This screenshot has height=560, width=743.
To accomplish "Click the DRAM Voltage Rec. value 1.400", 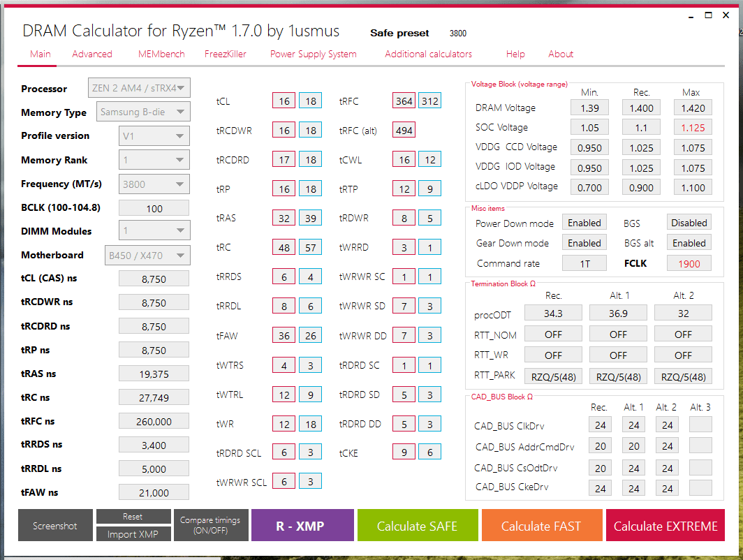I will click(x=641, y=108).
